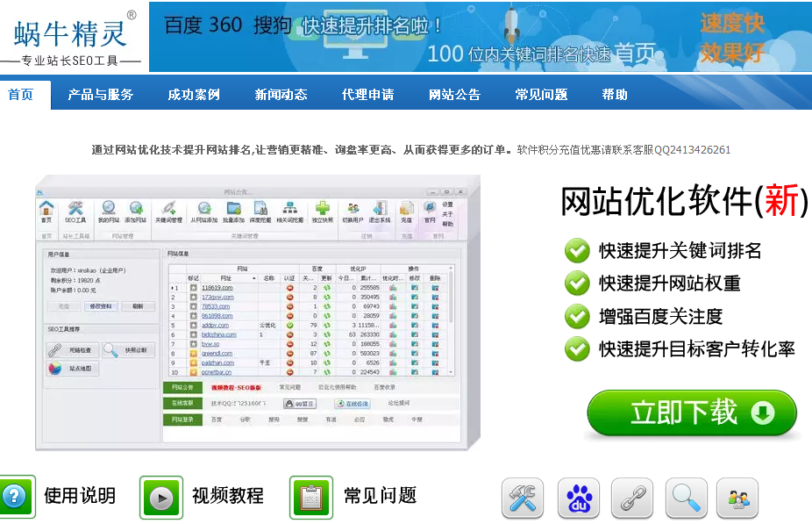Click the 站点地图 tool button in the preview
The height and width of the screenshot is (524, 812).
pos(71,369)
